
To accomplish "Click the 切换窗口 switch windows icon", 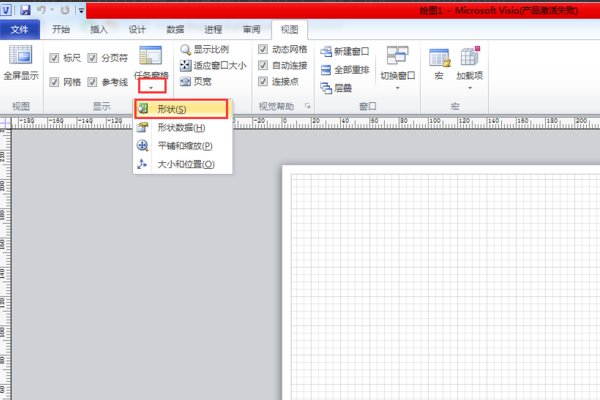I will pyautogui.click(x=398, y=55).
